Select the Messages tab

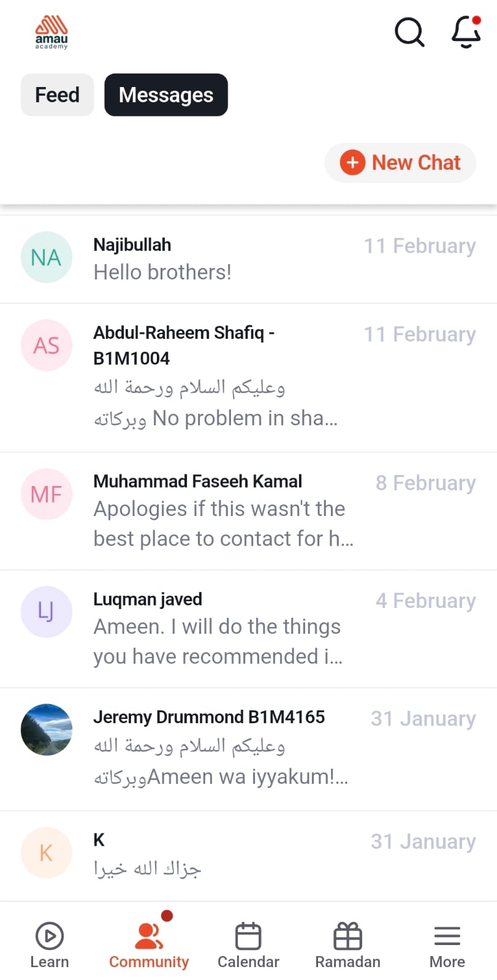pos(166,95)
